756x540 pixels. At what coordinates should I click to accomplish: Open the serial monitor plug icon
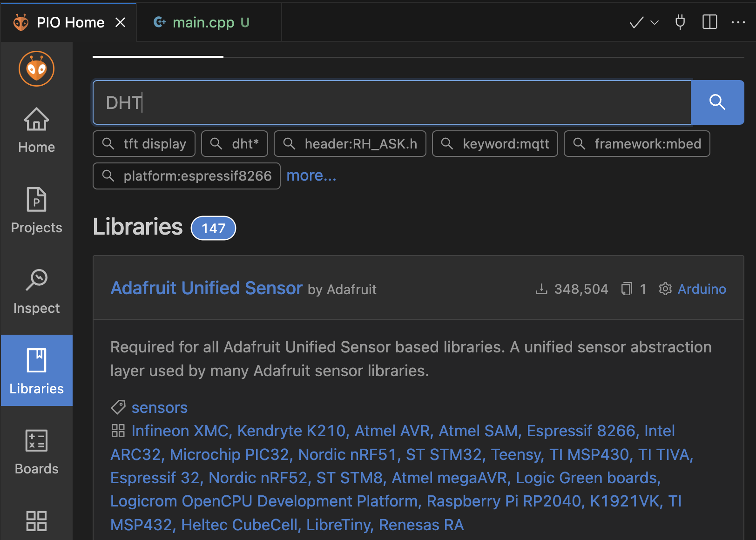(680, 22)
